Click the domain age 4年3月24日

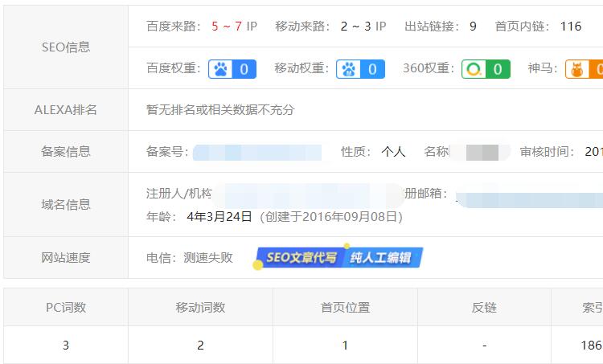[x=219, y=217]
